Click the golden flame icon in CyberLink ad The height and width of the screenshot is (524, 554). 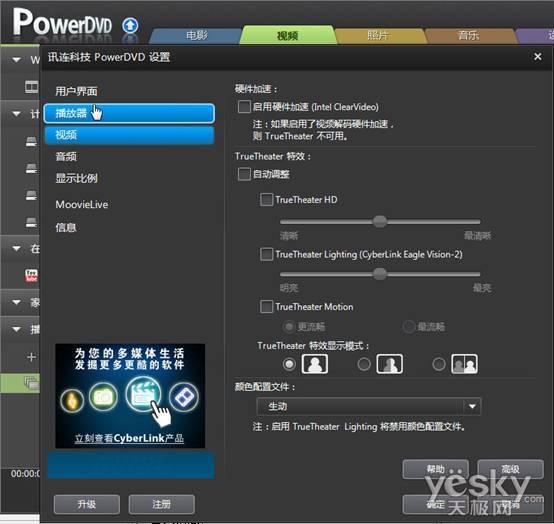pos(72,401)
